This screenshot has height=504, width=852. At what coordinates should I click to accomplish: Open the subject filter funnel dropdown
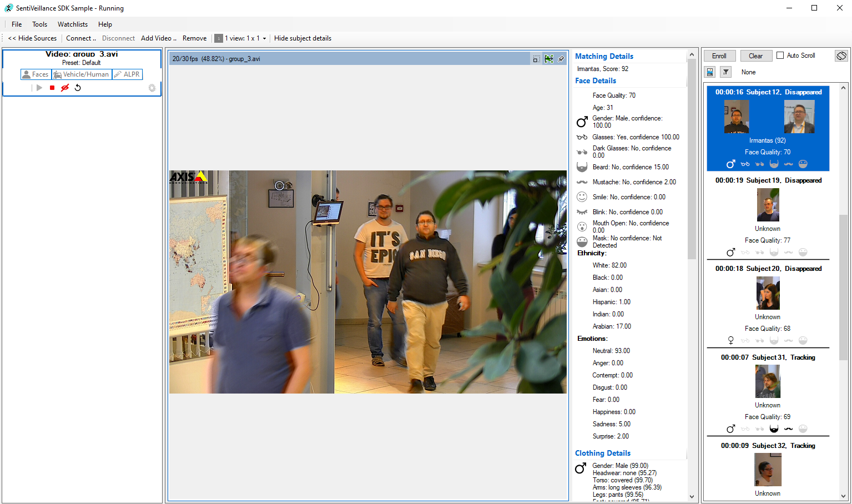coord(725,72)
